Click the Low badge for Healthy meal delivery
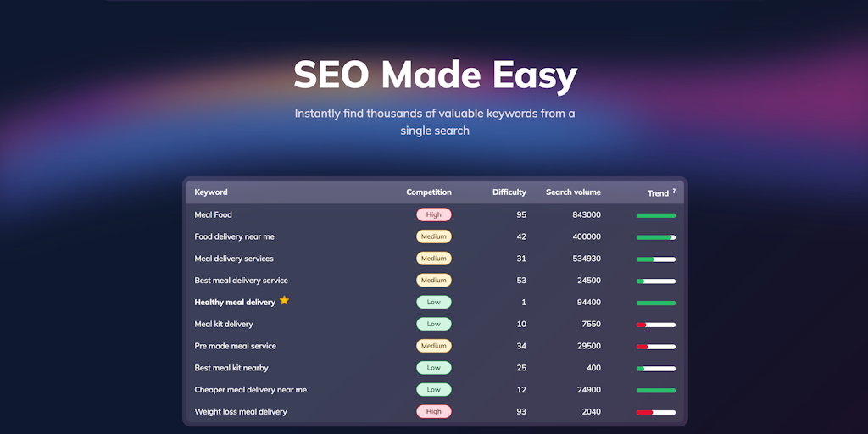Image resolution: width=868 pixels, height=434 pixels. tap(434, 303)
